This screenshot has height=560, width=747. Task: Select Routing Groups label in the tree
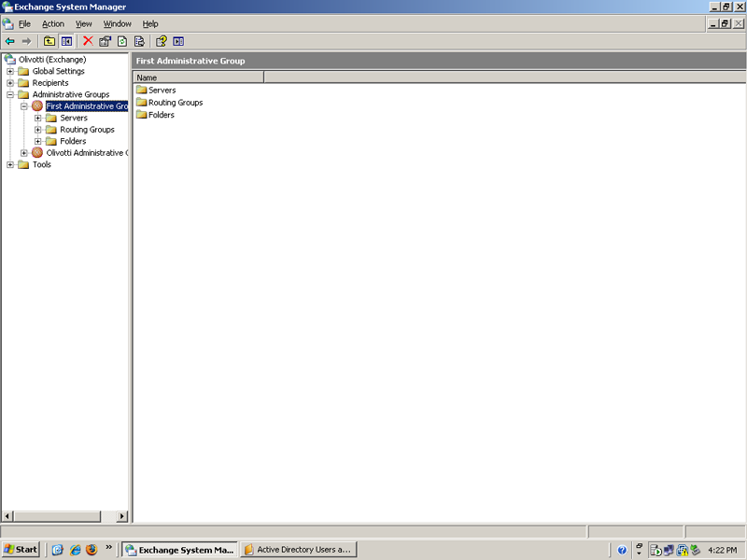click(87, 130)
